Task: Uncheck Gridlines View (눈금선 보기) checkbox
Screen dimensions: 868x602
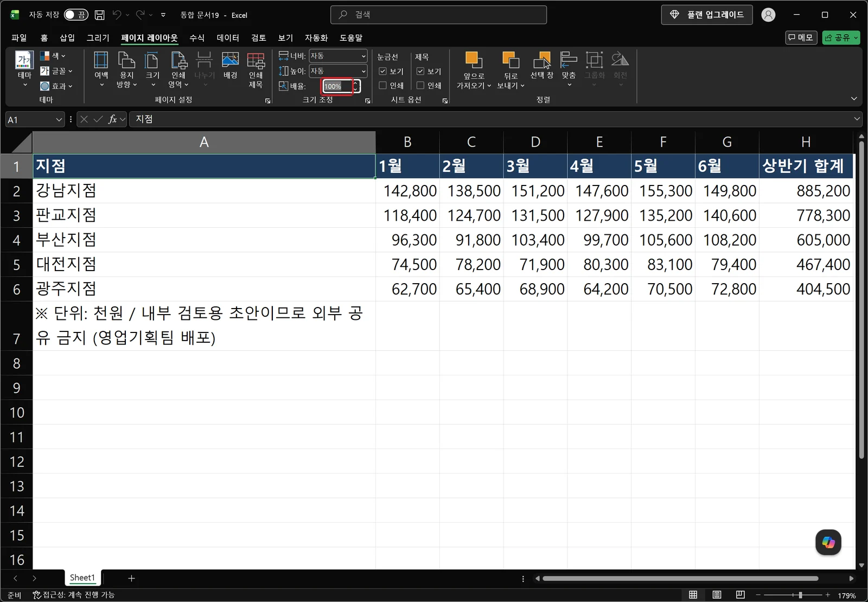Action: click(x=382, y=72)
